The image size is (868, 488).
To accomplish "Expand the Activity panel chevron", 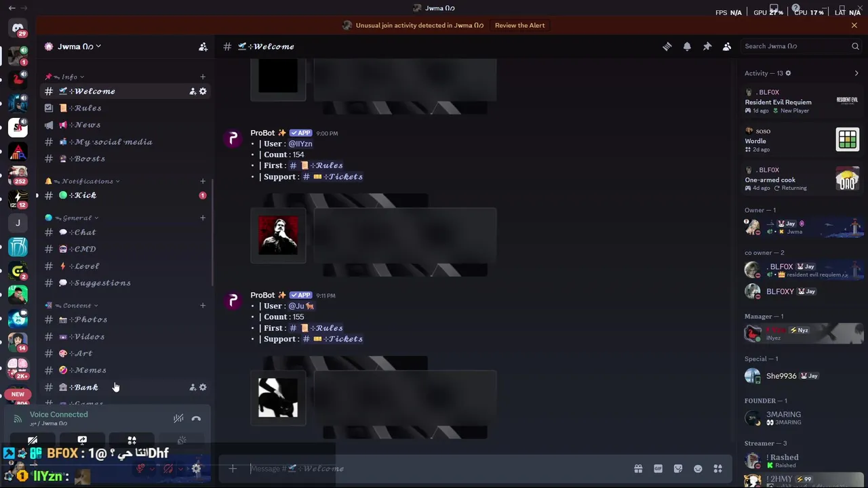I will pos(856,73).
